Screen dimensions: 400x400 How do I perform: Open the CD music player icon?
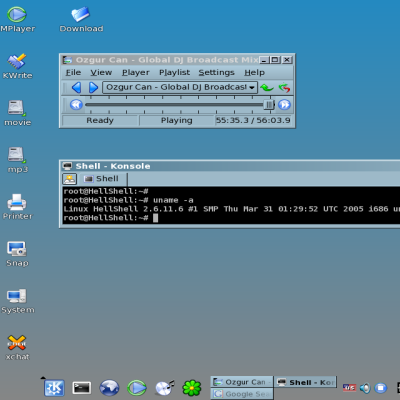tap(165, 388)
